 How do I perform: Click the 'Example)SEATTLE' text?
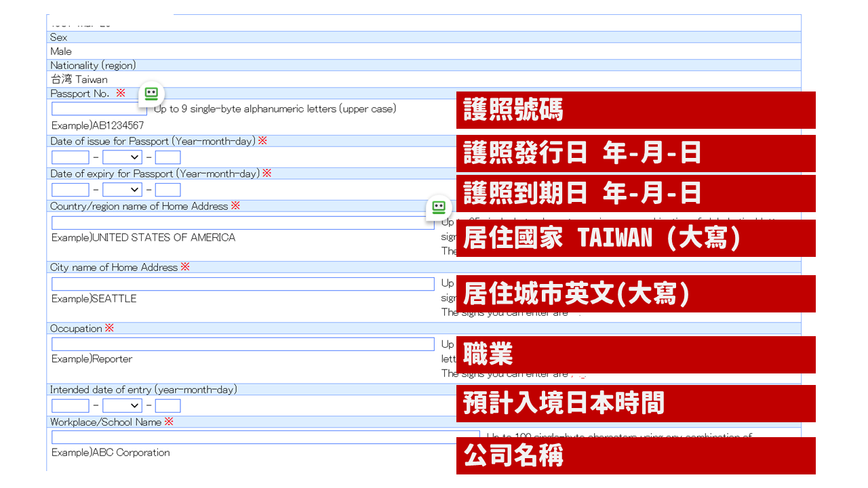pyautogui.click(x=94, y=299)
